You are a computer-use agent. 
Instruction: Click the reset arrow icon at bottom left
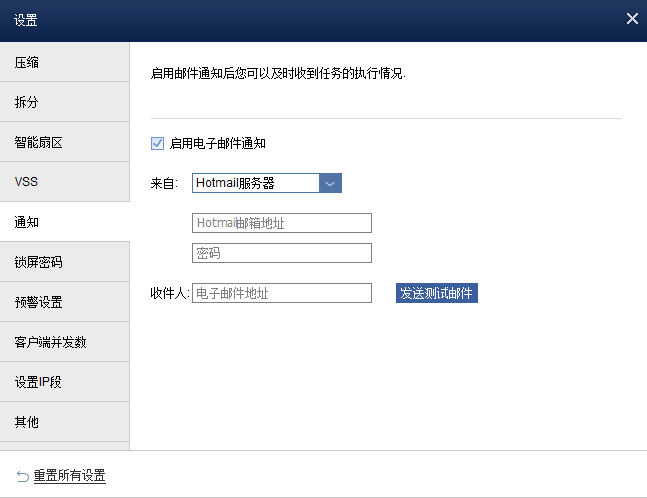point(22,475)
